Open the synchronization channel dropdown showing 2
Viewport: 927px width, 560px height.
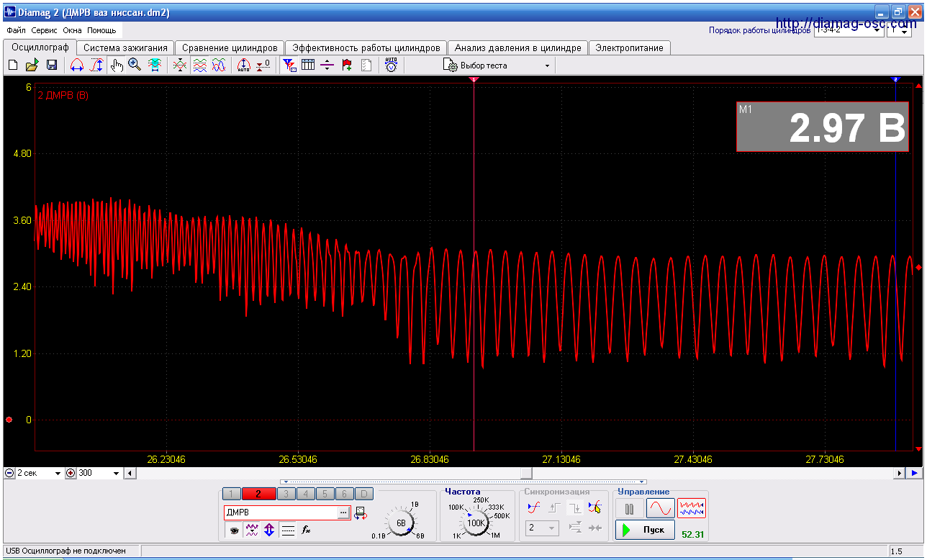[542, 528]
